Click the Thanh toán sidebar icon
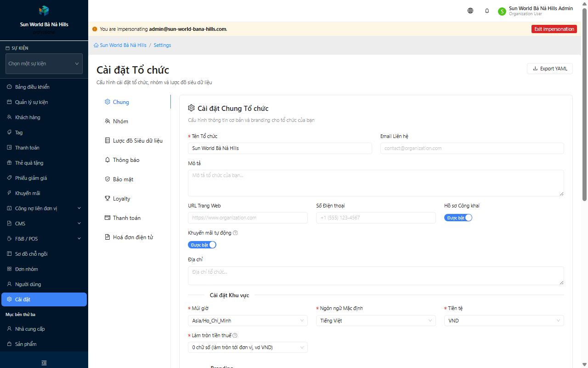The width and height of the screenshot is (588, 368). (x=9, y=148)
